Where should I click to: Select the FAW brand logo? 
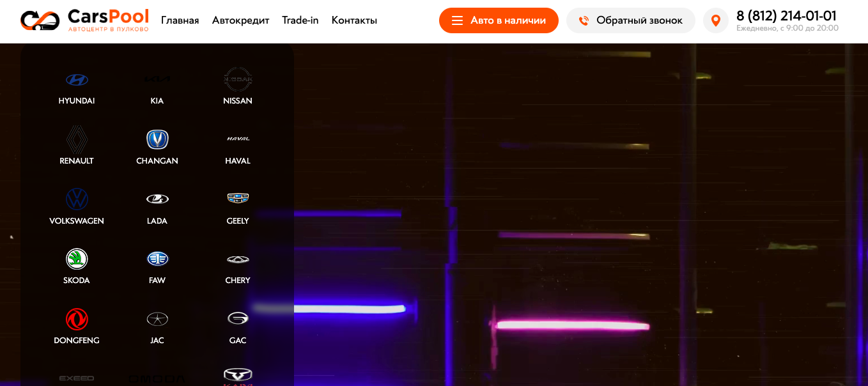pos(157,259)
